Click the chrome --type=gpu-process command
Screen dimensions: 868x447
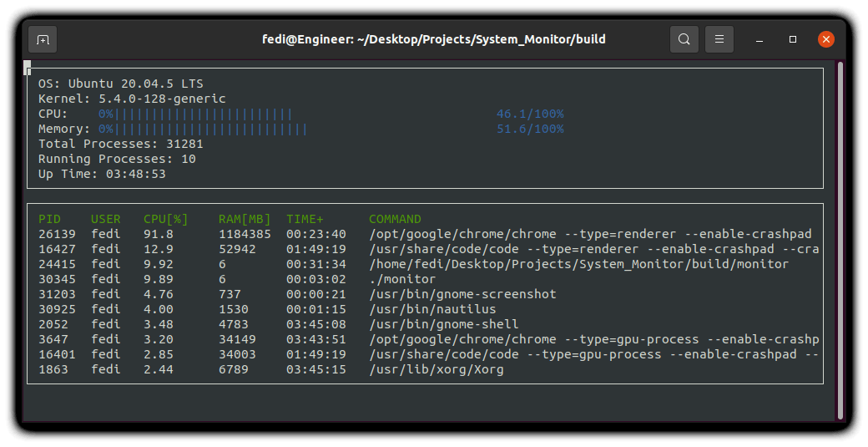(x=594, y=339)
